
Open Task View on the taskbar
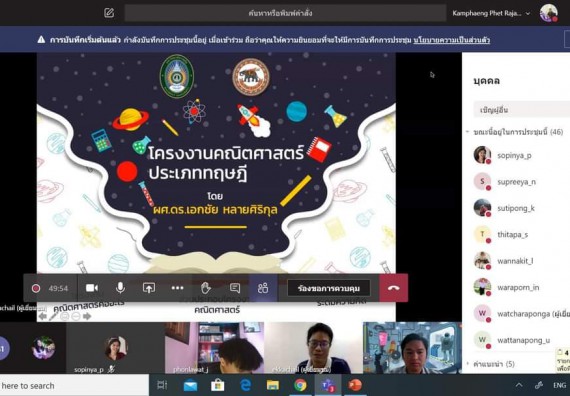pyautogui.click(x=162, y=385)
